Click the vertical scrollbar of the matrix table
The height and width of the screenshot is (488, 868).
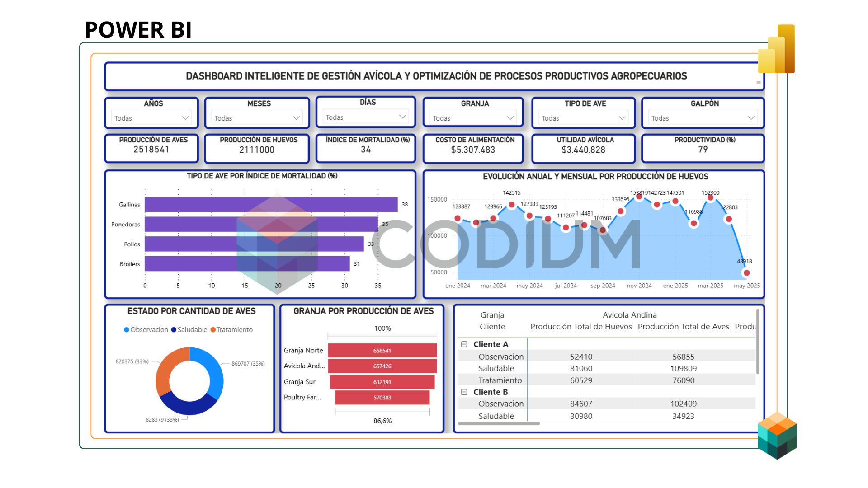tap(758, 342)
